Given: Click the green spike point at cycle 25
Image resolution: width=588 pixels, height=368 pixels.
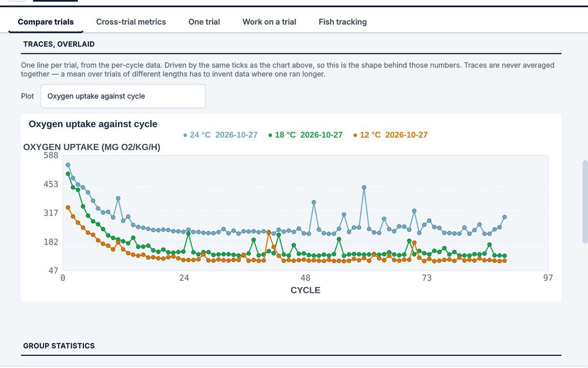Looking at the screenshot, I should 188,234.
